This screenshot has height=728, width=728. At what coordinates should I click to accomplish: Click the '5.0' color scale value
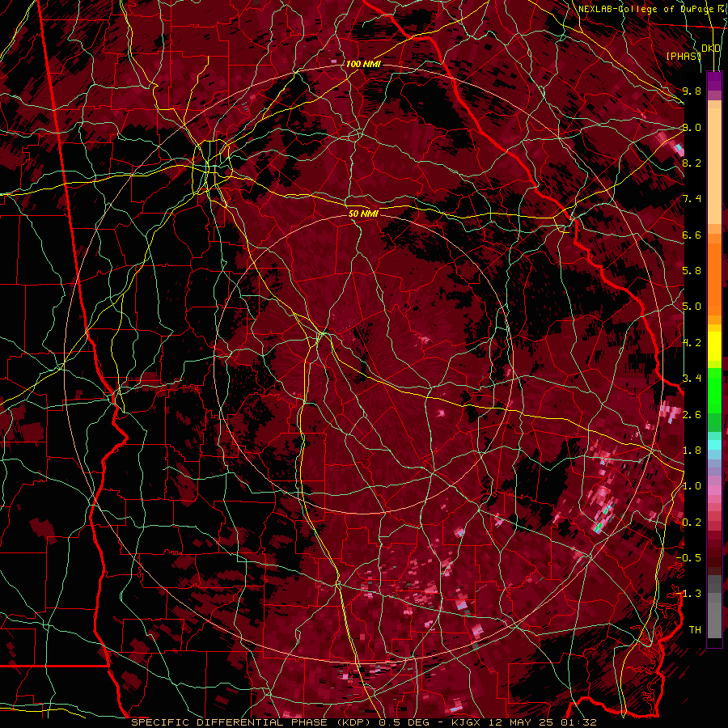click(692, 307)
